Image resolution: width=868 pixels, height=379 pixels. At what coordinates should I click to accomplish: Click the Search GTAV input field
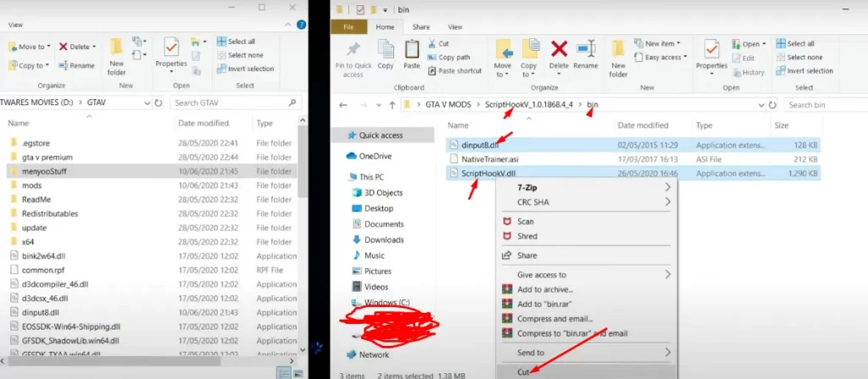[x=231, y=103]
